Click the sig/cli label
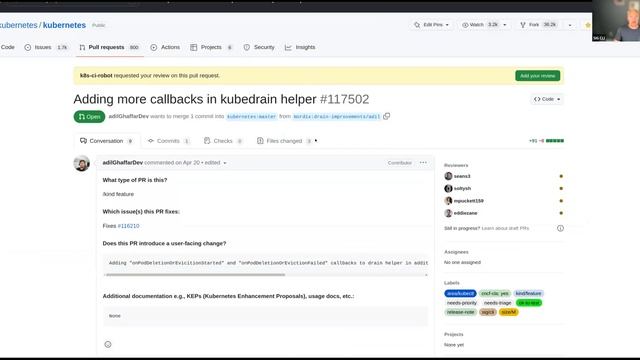640x360 pixels. pos(488,312)
